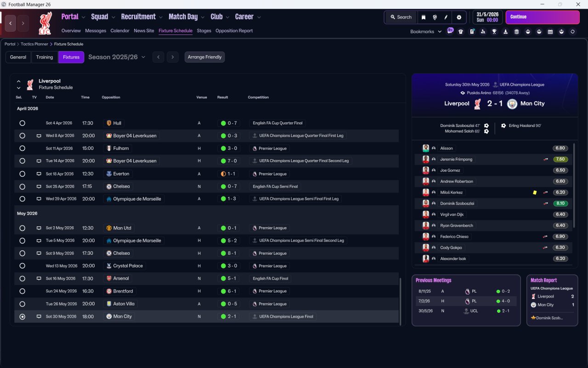Open the News Site tab
This screenshot has height=368, width=588.
point(144,31)
